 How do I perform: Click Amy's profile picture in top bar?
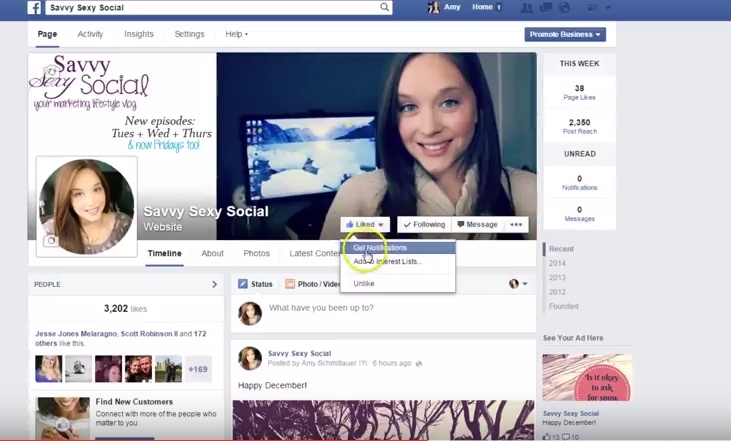point(434,7)
